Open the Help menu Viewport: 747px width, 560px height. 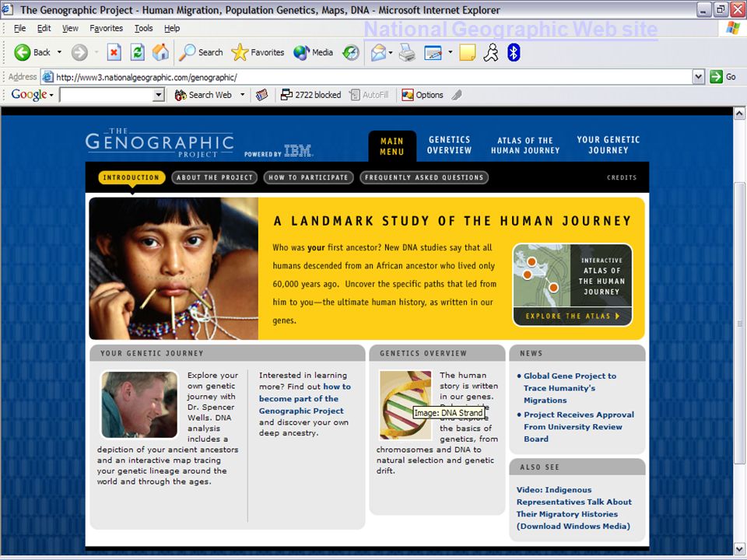click(x=172, y=28)
